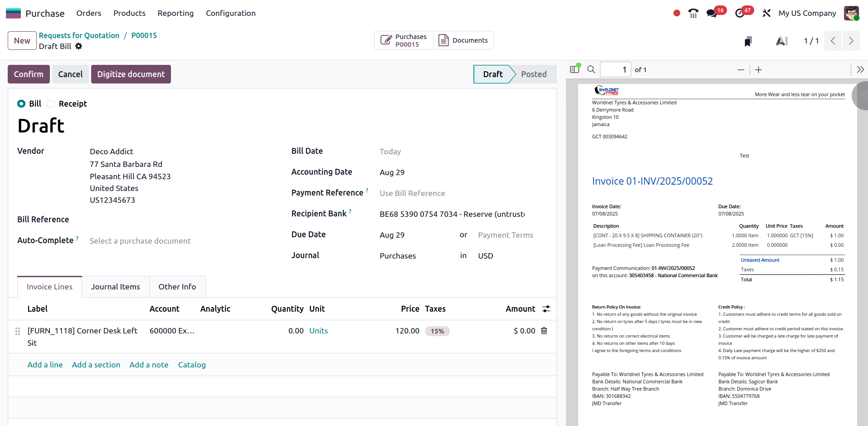Select the Bill radio button
The height and width of the screenshot is (426, 868).
21,104
